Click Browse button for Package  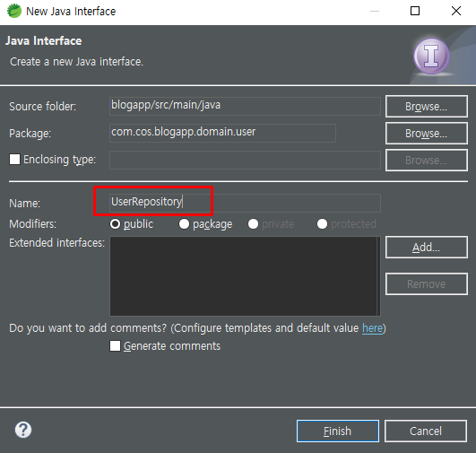point(426,133)
